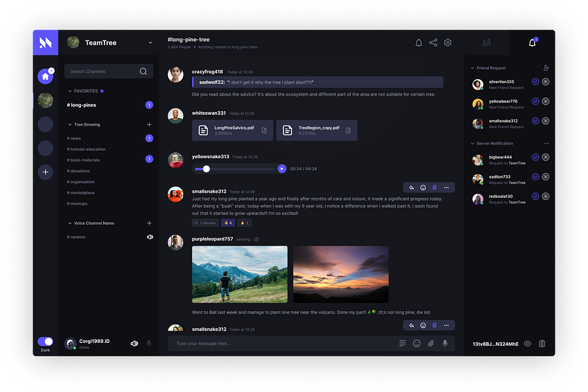Add a new server with the plus button
The height and width of the screenshot is (392, 588).
[x=45, y=172]
